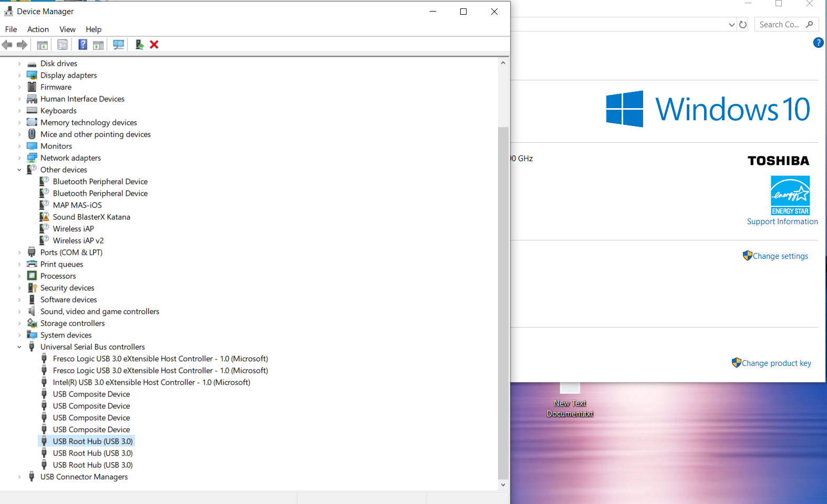Select the highlighted USB Root Hub (USB 3.0)
Screen dimensions: 827x504
point(92,442)
